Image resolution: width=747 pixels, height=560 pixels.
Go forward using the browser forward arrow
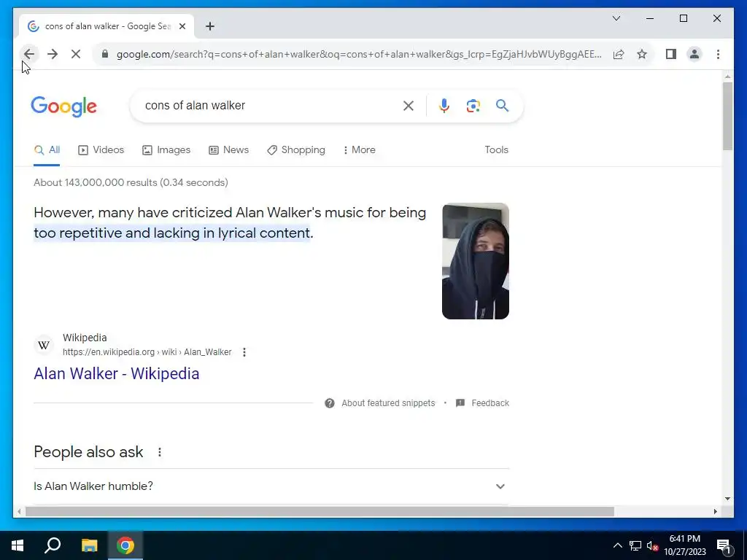pyautogui.click(x=53, y=54)
